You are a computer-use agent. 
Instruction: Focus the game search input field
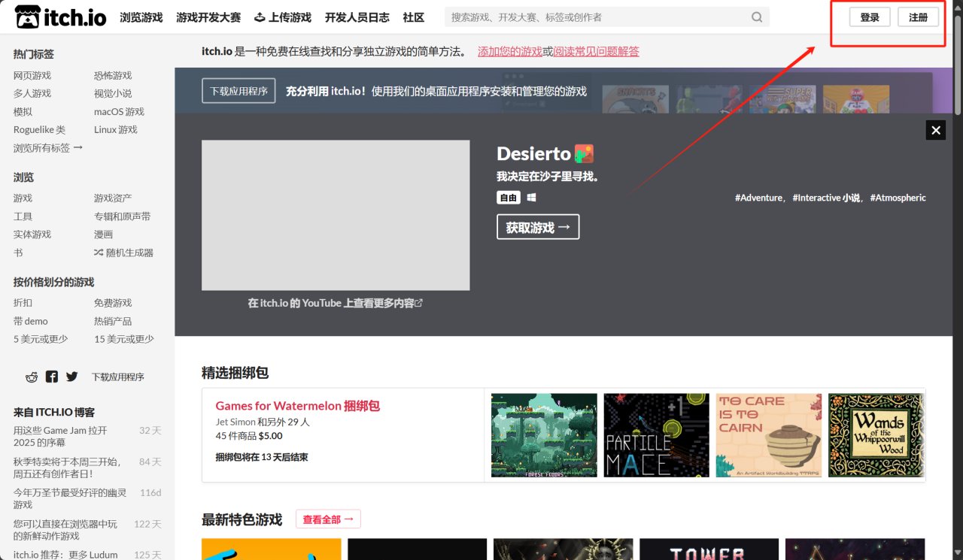pyautogui.click(x=598, y=17)
